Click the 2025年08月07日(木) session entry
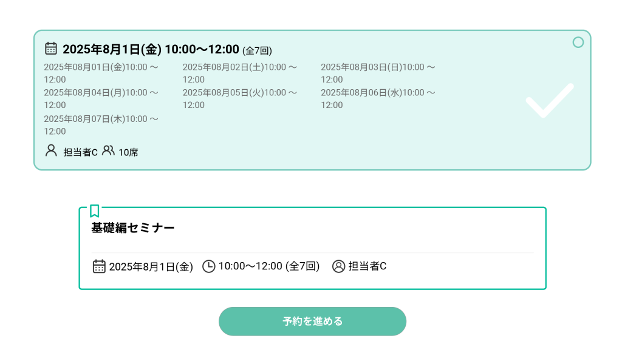Image resolution: width=622 pixels, height=364 pixels. click(x=101, y=125)
